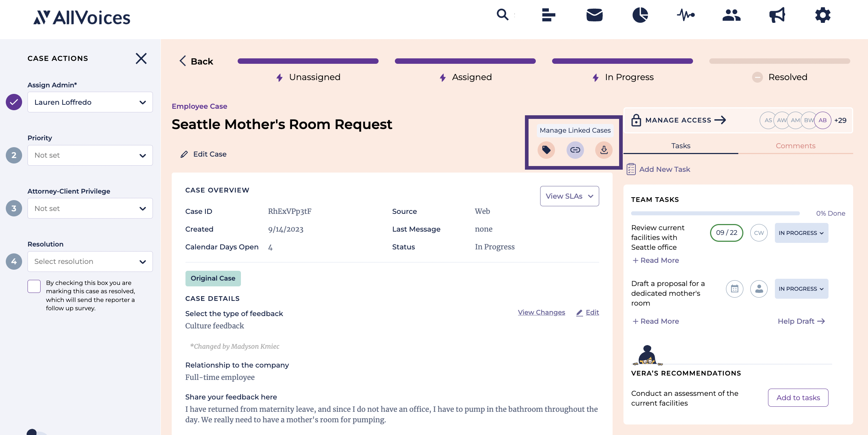Open the View Changes link
This screenshot has width=868, height=435.
click(x=541, y=312)
